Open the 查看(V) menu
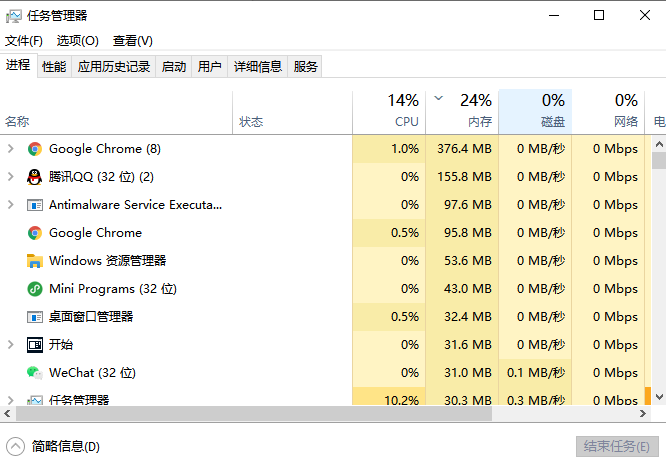Viewport: 666px width, 474px height. click(x=132, y=41)
